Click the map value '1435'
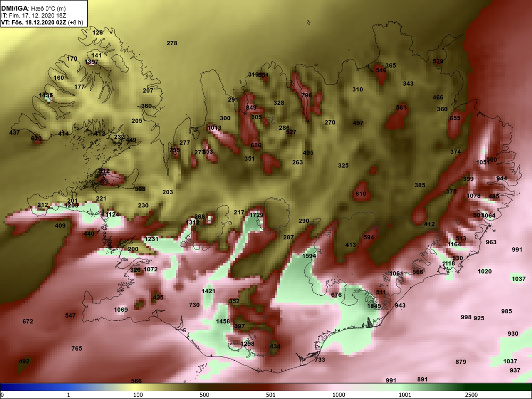This screenshot has height=399, width=532. point(46,95)
